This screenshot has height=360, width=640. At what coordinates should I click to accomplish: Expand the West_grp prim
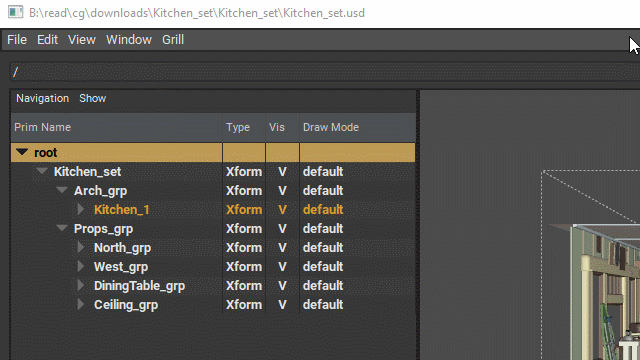(x=81, y=267)
